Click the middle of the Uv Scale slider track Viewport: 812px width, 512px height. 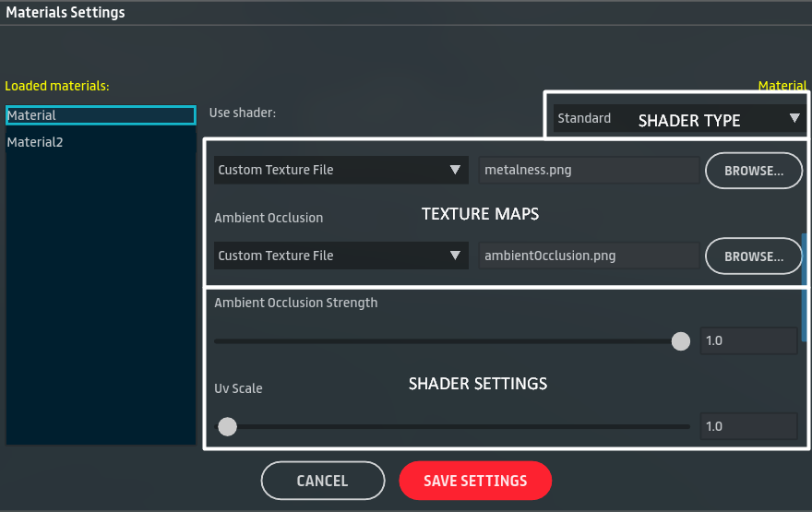pos(452,427)
